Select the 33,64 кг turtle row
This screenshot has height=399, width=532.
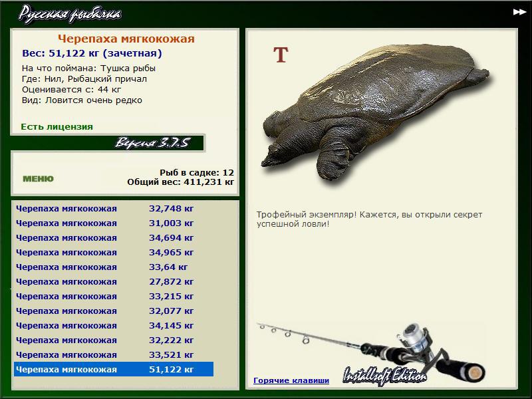pyautogui.click(x=114, y=267)
